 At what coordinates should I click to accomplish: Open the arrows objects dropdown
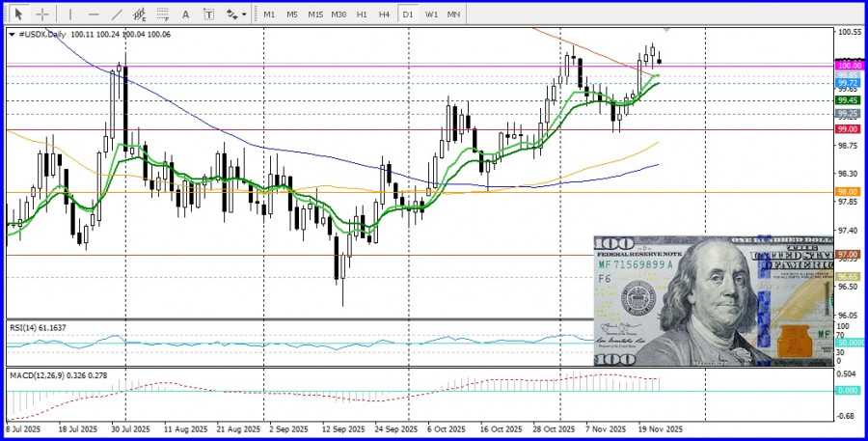click(x=235, y=14)
